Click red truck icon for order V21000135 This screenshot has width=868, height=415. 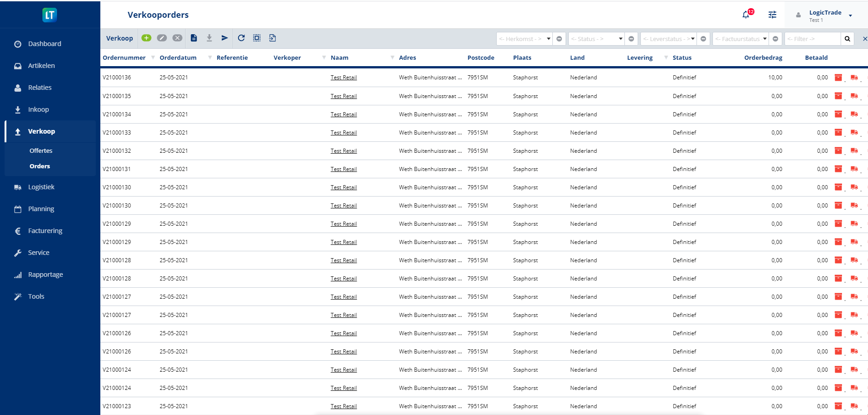click(854, 96)
